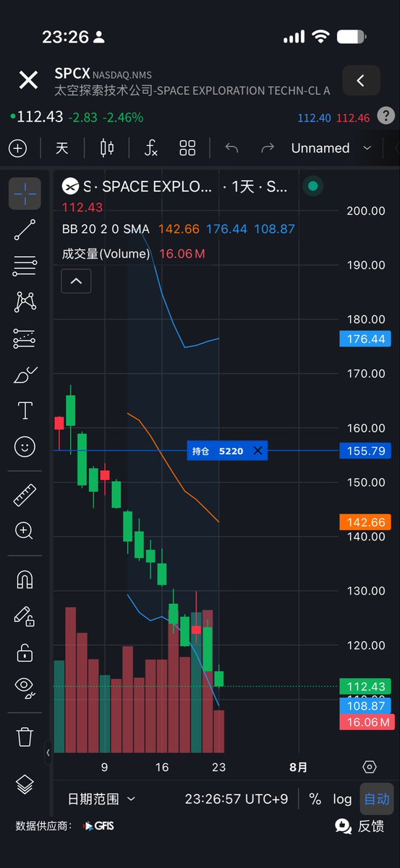Screen dimensions: 400x868
Task: Click the 176.44 upper band price tag
Action: point(365,339)
